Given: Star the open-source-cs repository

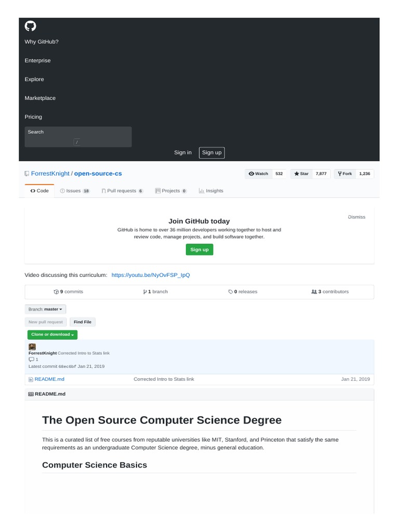Looking at the screenshot, I should 301,174.
